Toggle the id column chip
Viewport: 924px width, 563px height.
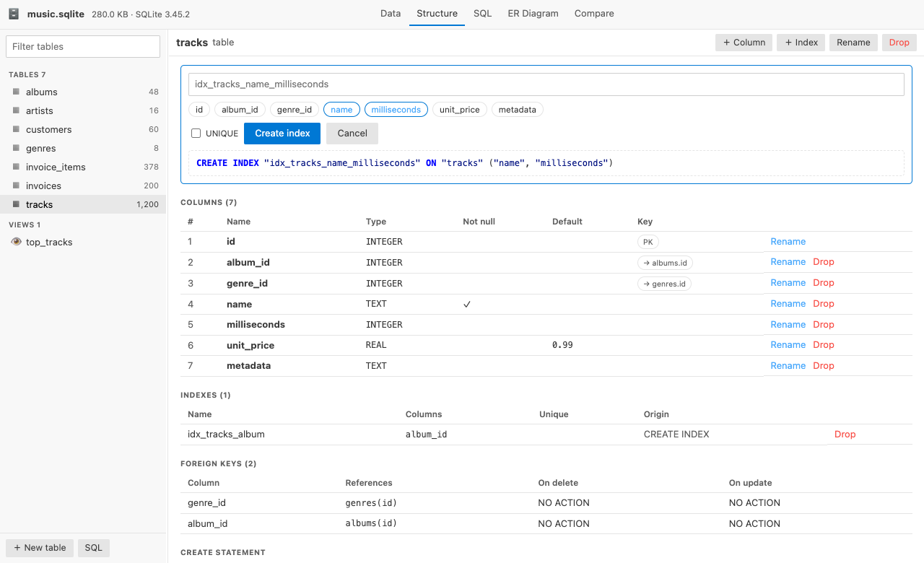199,110
